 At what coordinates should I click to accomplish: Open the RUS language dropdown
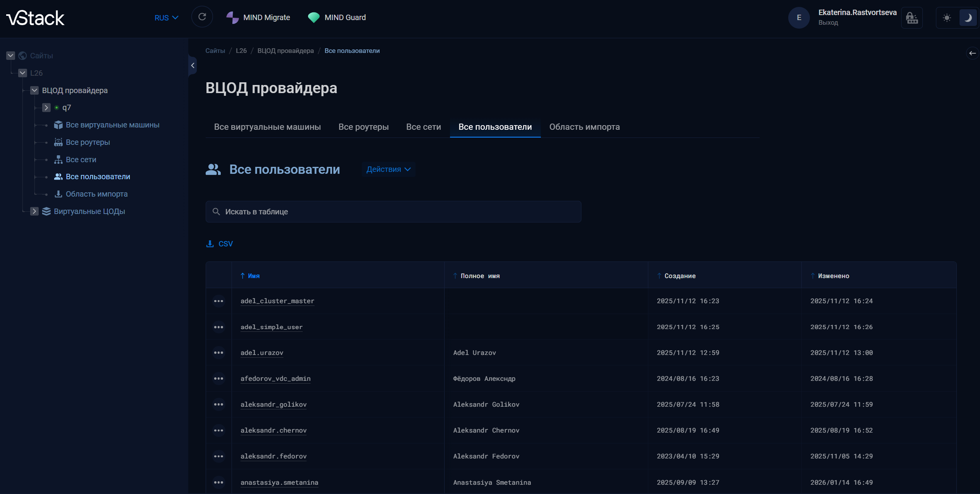[166, 18]
